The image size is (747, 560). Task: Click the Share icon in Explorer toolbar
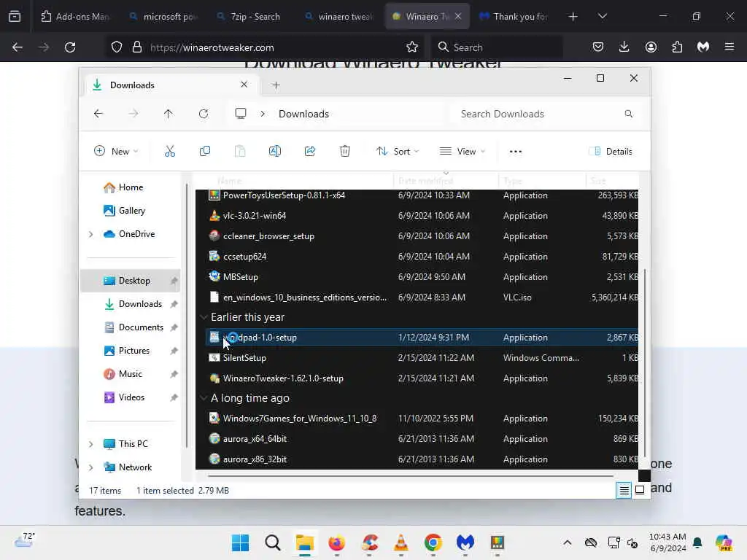coord(310,152)
